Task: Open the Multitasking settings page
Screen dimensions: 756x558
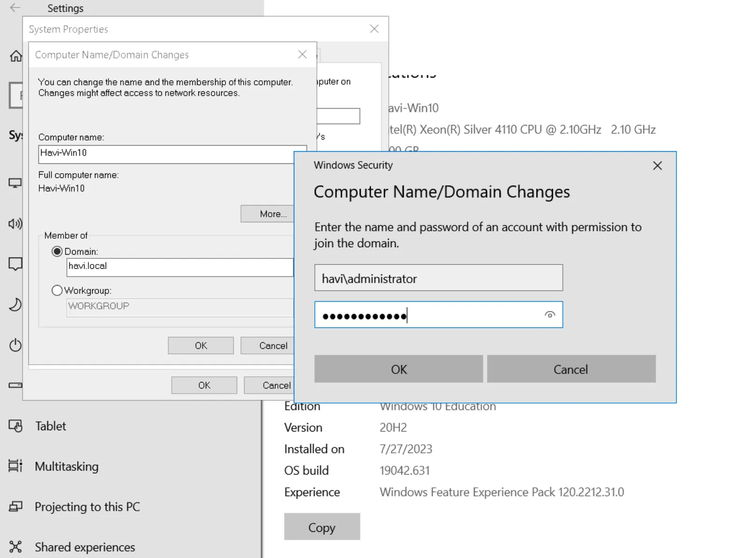Action: 66,467
